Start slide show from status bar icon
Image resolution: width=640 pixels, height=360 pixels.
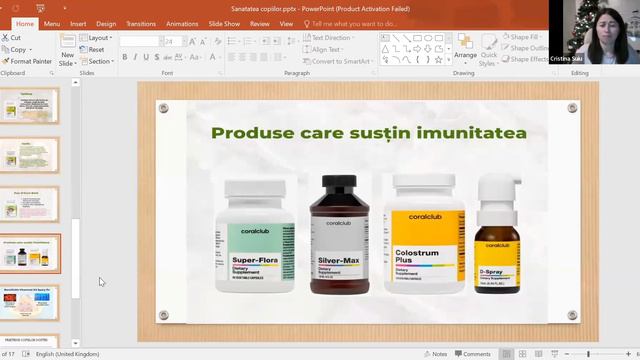click(554, 354)
